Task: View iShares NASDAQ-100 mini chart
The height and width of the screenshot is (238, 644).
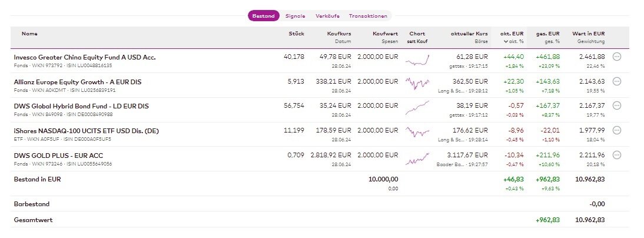Action: [418, 133]
